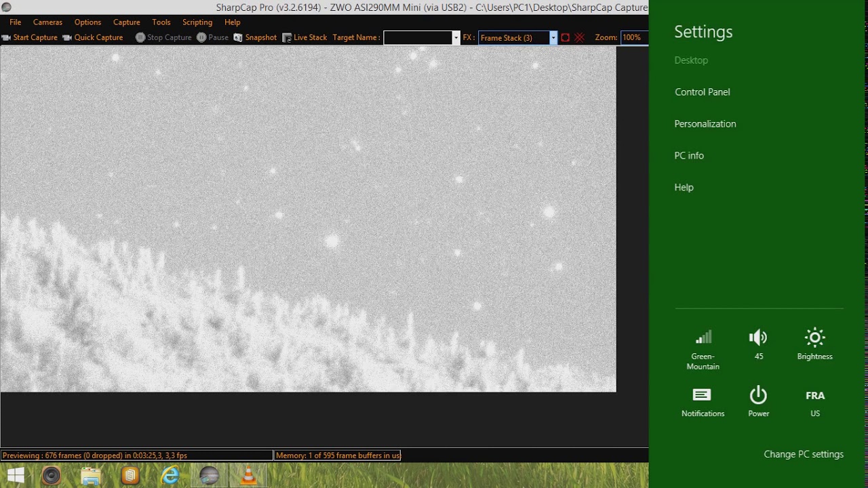Click the red crosshair reticule icon

pyautogui.click(x=580, y=38)
